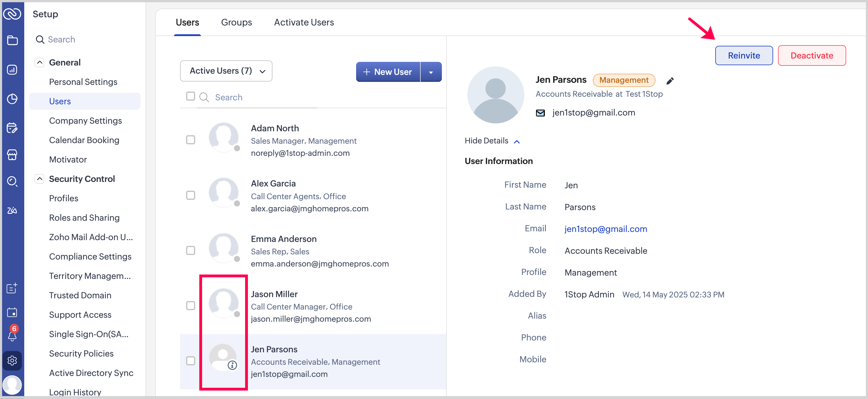Click the pencil edit icon beside Management

pos(670,81)
